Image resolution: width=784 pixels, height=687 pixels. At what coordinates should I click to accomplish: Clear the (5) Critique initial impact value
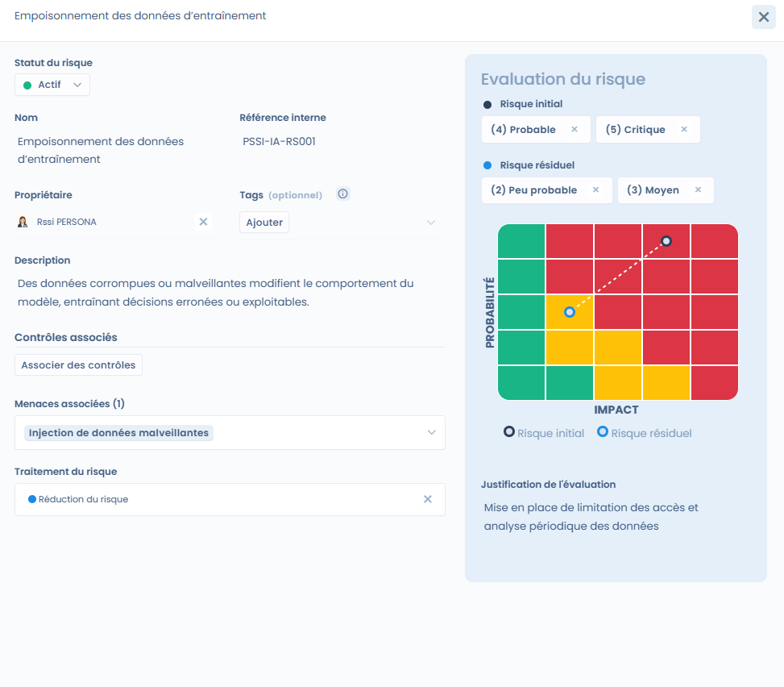pyautogui.click(x=684, y=130)
